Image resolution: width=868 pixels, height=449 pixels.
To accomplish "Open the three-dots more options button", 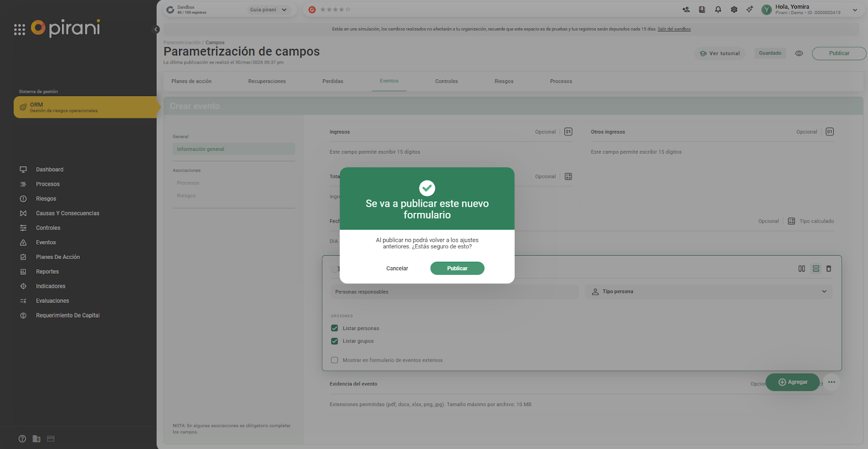I will pyautogui.click(x=831, y=382).
